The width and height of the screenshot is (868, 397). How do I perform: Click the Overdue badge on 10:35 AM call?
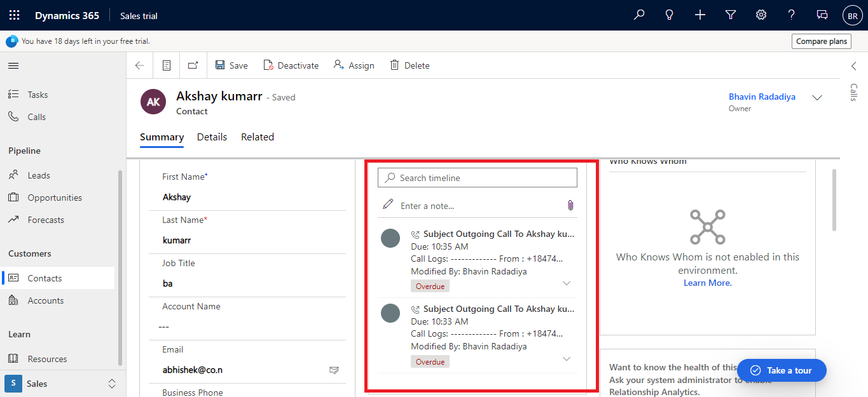coord(430,286)
